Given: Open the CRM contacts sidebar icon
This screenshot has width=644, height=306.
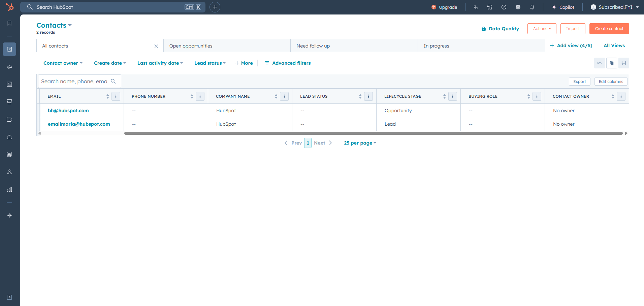Looking at the screenshot, I should coord(9,49).
